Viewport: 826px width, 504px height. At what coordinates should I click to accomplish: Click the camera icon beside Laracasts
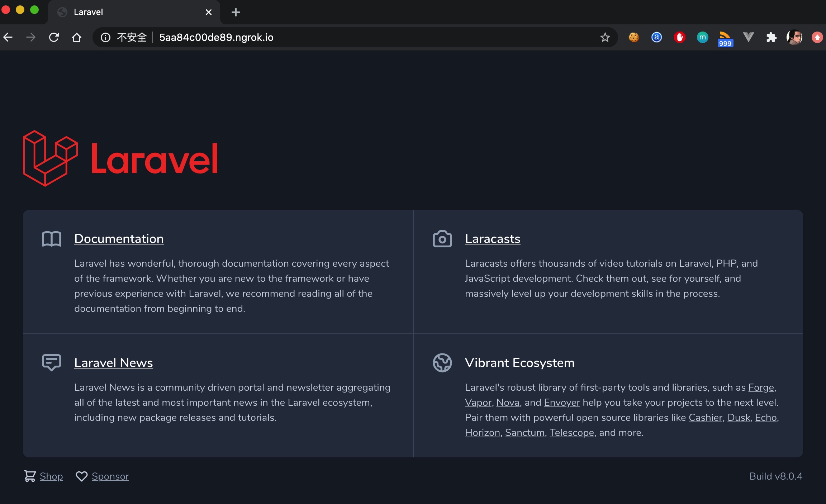[x=442, y=239]
